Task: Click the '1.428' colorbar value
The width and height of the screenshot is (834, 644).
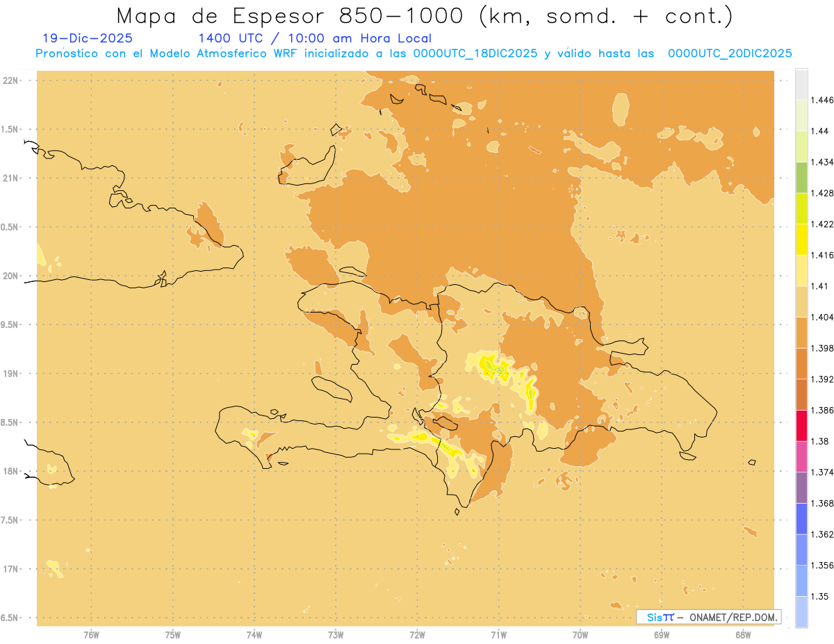Action: click(822, 193)
